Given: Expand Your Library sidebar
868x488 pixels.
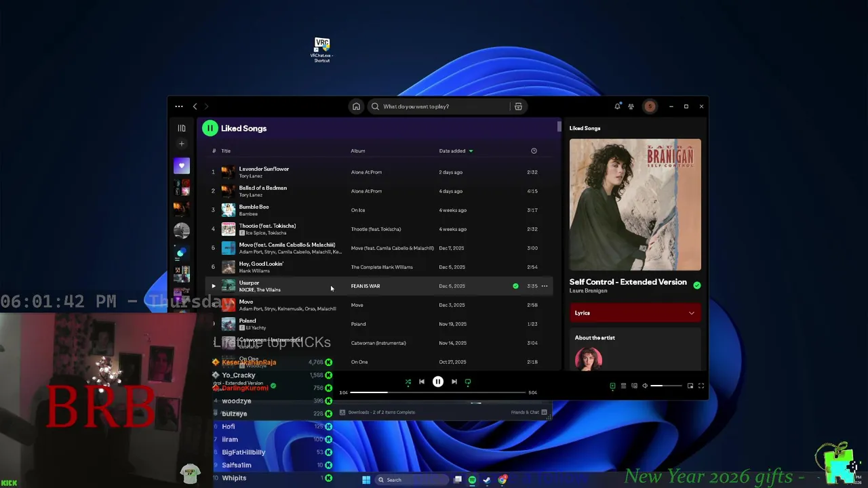Looking at the screenshot, I should click(182, 128).
